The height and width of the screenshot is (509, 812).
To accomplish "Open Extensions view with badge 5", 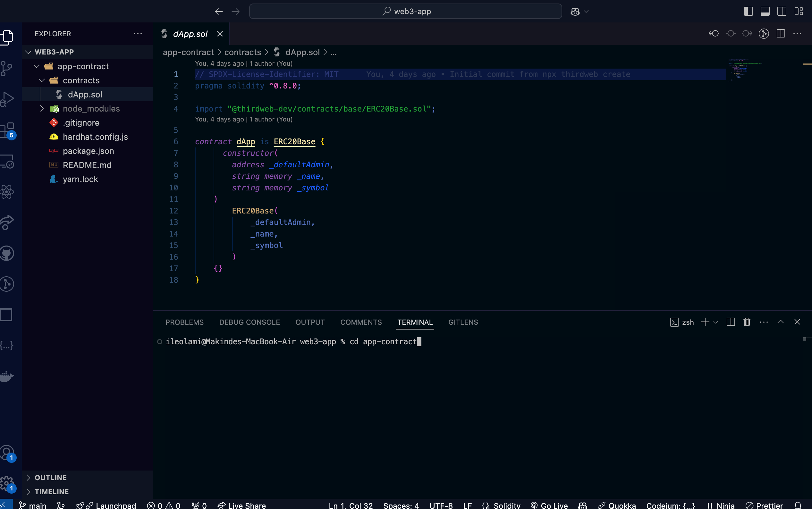I will (x=7, y=131).
